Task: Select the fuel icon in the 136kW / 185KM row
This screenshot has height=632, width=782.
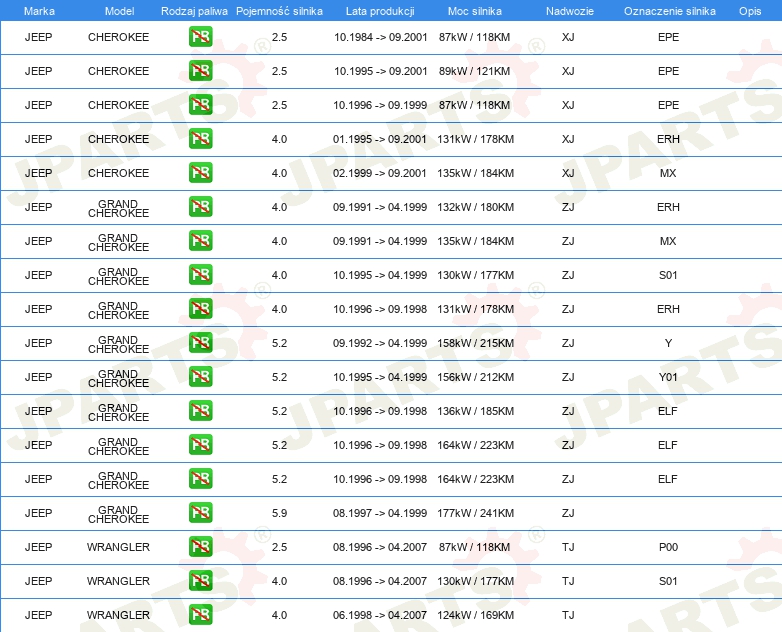Action: click(x=200, y=411)
